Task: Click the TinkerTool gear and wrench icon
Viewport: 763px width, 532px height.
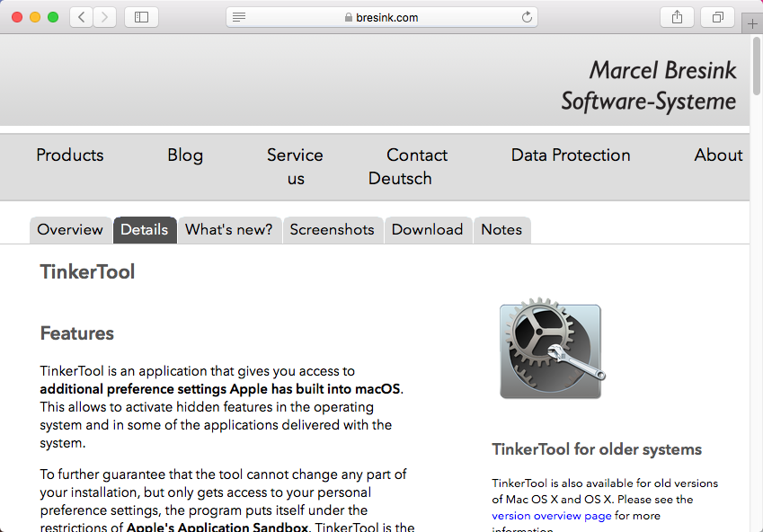Action: pos(554,349)
